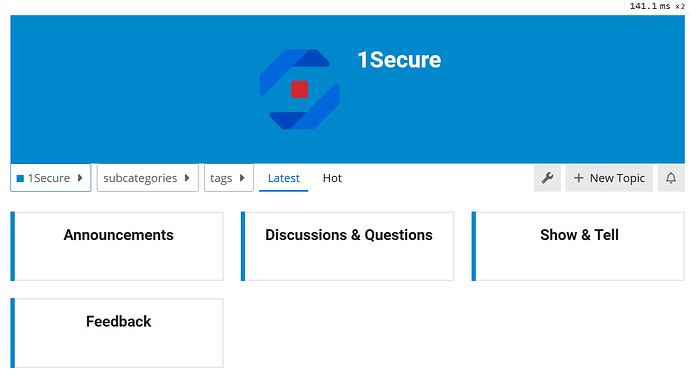This screenshot has width=690, height=386.
Task: Open the tags dropdown
Action: (229, 178)
